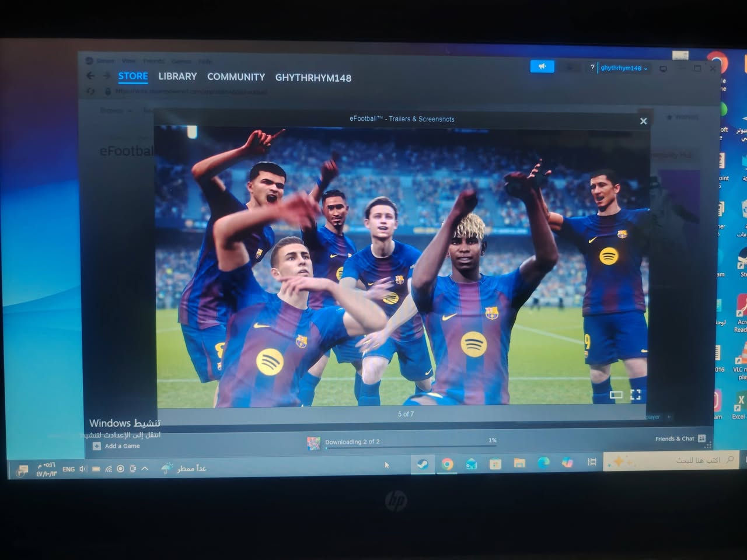Open the Wi-Fi network tray icon
Screen dimensions: 747x560
click(x=109, y=469)
